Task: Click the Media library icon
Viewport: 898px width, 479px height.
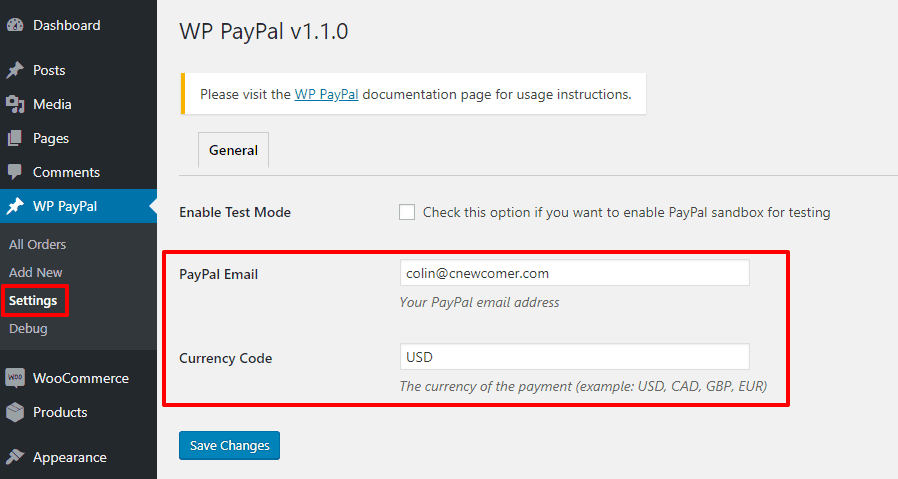Action: click(x=15, y=104)
